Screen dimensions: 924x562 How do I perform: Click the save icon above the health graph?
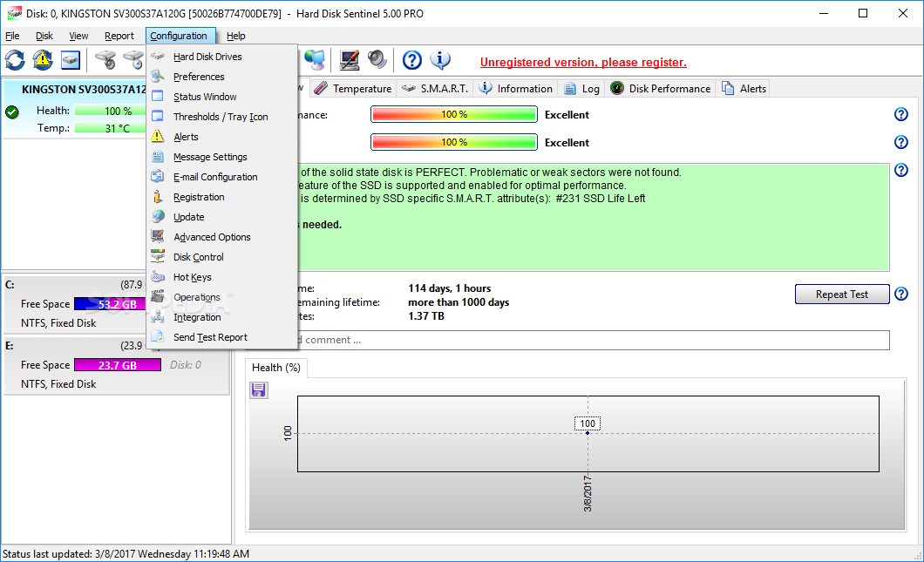259,390
